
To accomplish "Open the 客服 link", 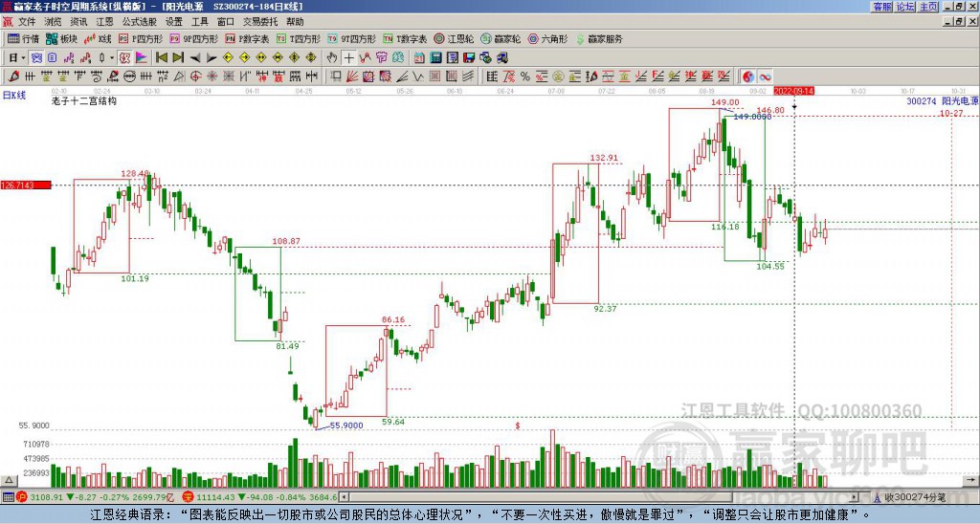I will [x=882, y=7].
